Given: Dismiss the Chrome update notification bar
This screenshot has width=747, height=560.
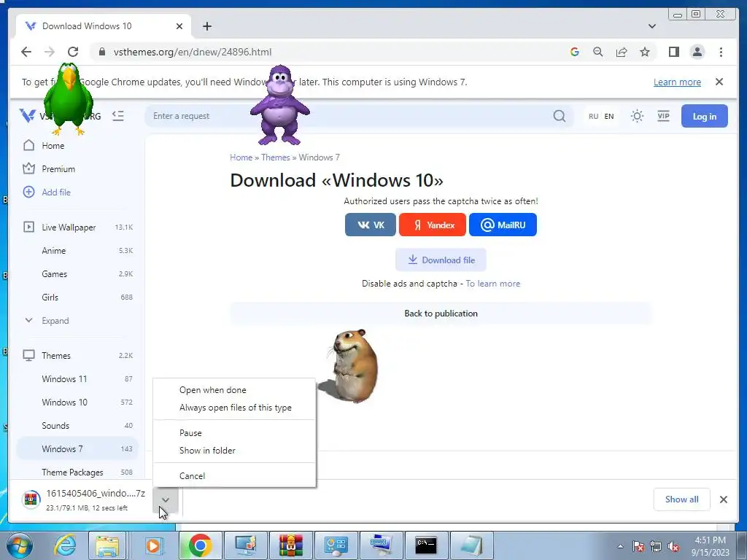Looking at the screenshot, I should (x=719, y=82).
